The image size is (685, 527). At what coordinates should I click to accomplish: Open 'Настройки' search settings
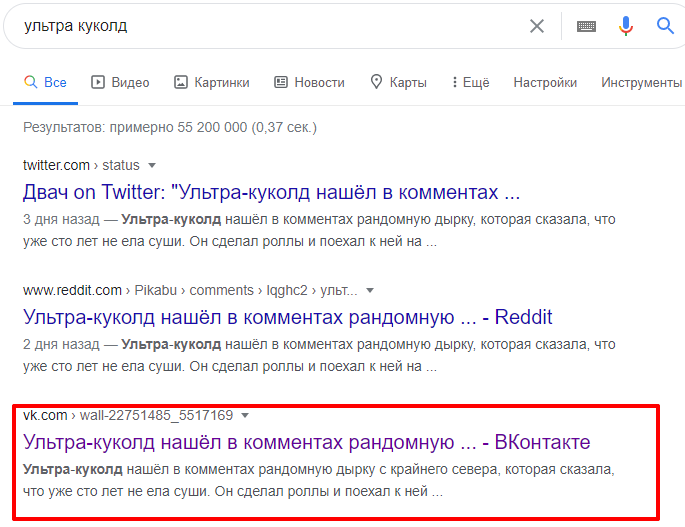(x=545, y=82)
